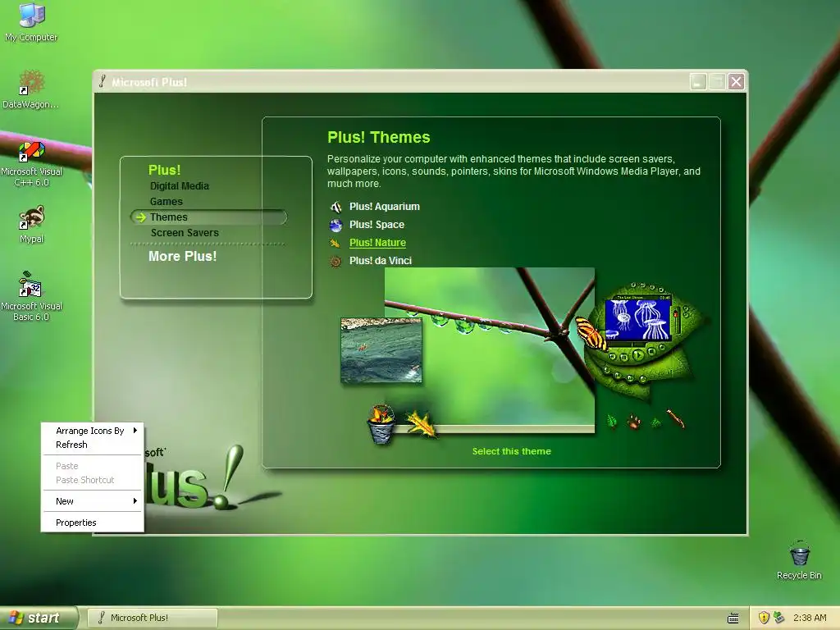
Task: Open My Computer desktop icon
Action: tap(31, 21)
